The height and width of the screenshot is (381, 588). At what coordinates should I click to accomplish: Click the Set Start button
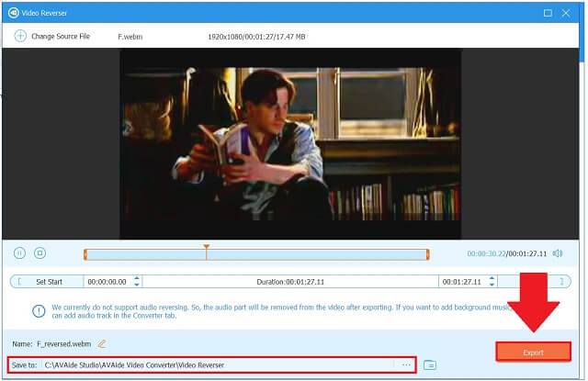(x=47, y=282)
